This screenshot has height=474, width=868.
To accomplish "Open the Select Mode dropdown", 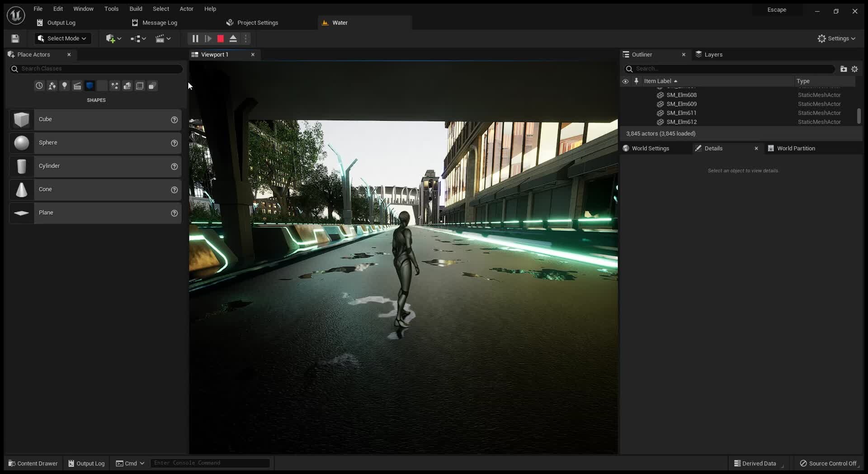I will click(x=61, y=38).
